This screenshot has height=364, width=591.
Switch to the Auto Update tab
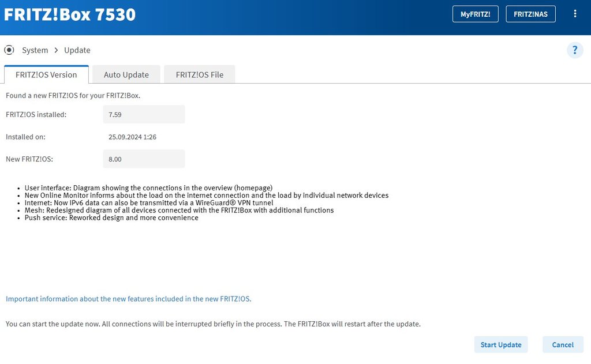pyautogui.click(x=126, y=74)
